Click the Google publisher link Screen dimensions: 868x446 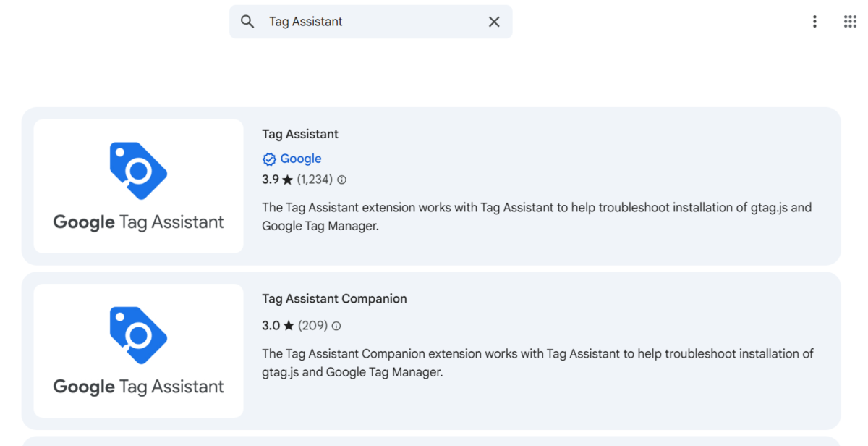click(x=301, y=159)
